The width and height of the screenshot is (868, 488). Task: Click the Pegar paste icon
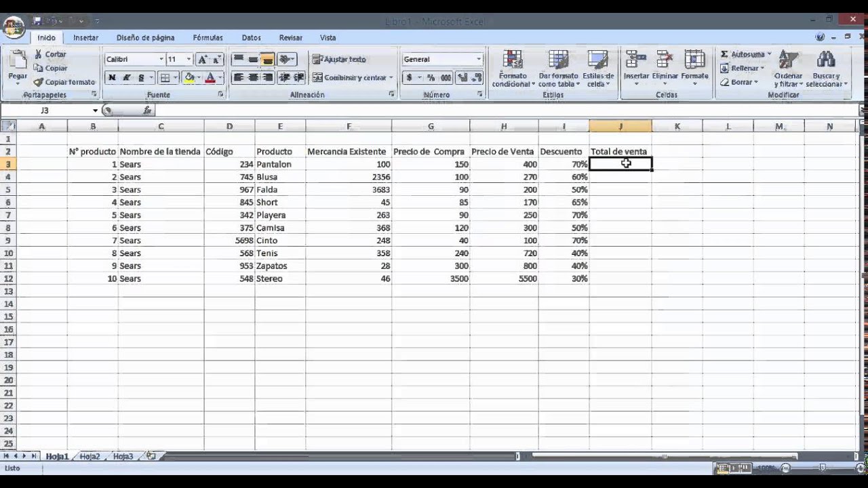click(x=18, y=61)
